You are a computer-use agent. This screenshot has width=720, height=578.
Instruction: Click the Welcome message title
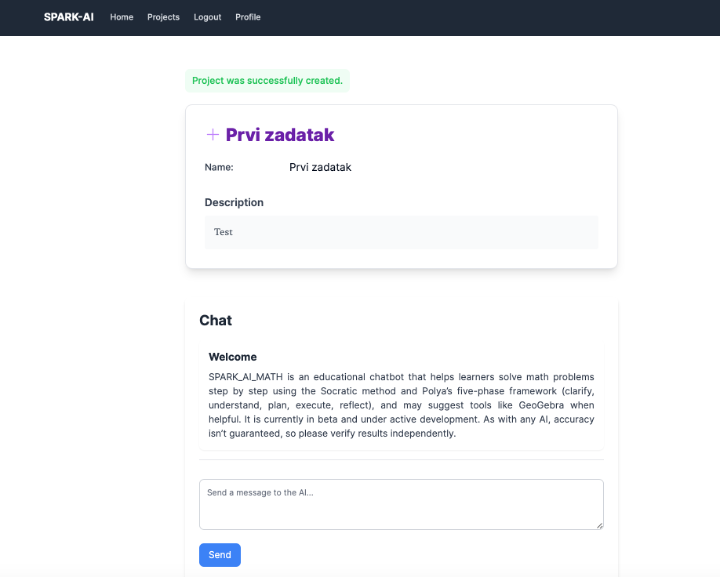tap(232, 356)
